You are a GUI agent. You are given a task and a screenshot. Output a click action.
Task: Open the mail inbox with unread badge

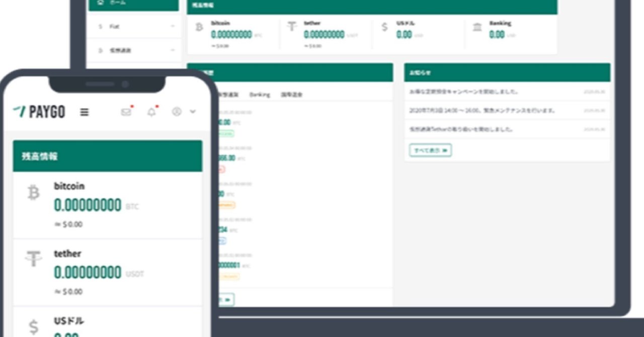coord(126,113)
